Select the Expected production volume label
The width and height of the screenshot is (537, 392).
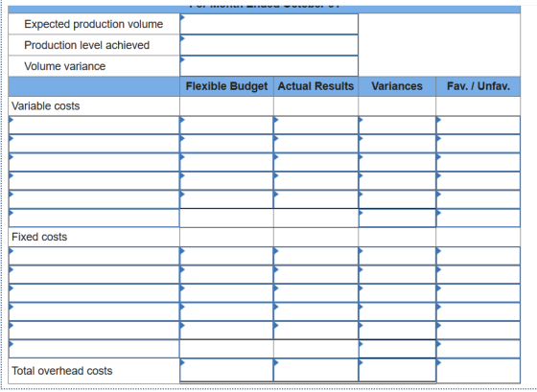[x=94, y=24]
